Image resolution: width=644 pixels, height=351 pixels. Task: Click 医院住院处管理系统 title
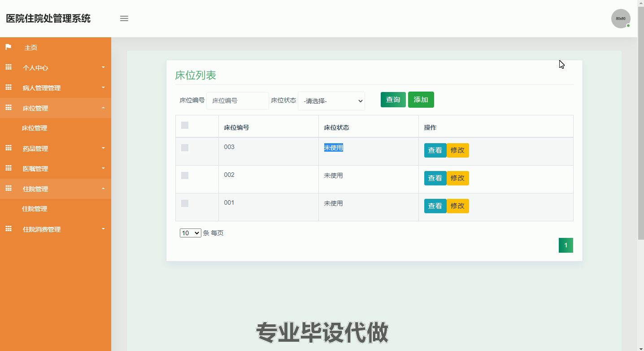point(48,18)
